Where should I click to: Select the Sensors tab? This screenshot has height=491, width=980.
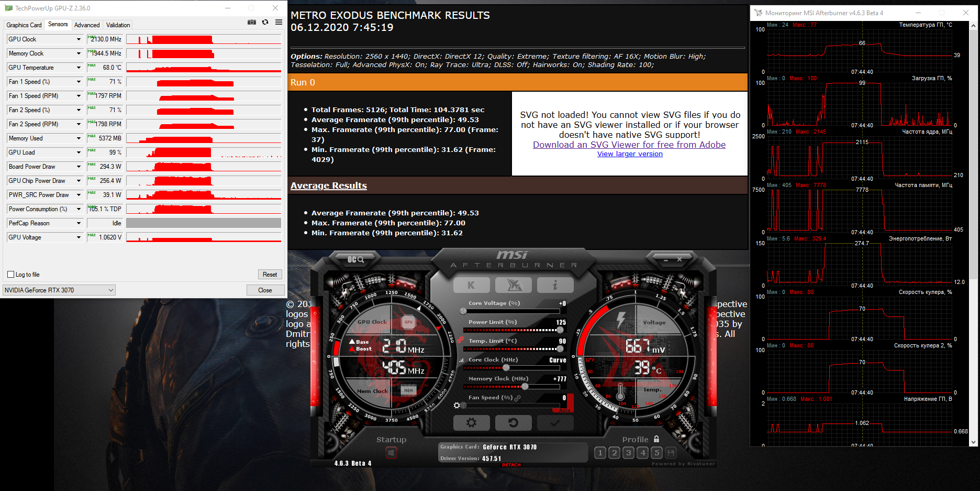tap(58, 24)
